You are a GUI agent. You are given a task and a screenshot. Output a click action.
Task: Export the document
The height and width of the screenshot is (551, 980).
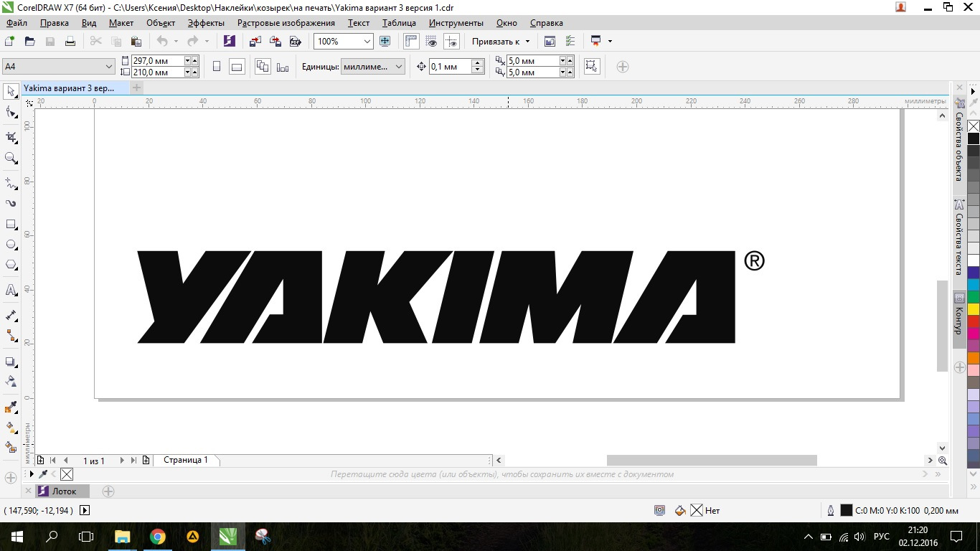(275, 41)
